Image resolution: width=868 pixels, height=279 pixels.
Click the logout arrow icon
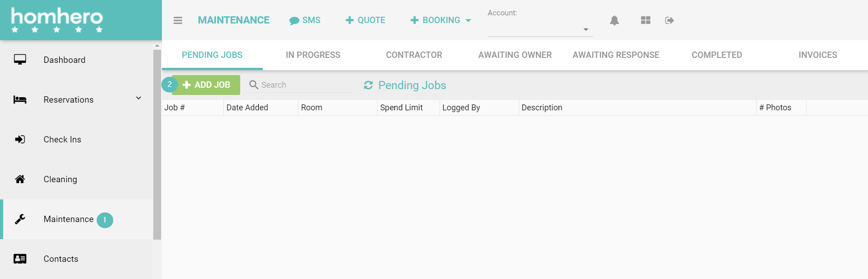click(669, 20)
